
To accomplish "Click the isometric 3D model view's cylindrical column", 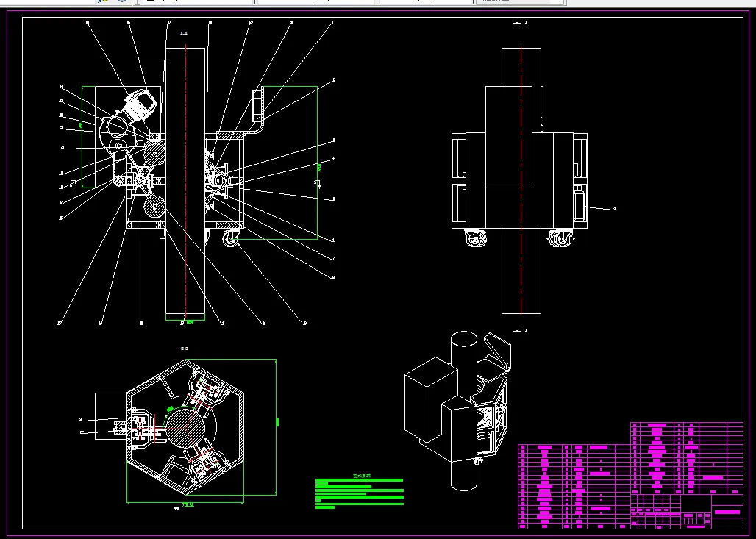I will pos(464,410).
